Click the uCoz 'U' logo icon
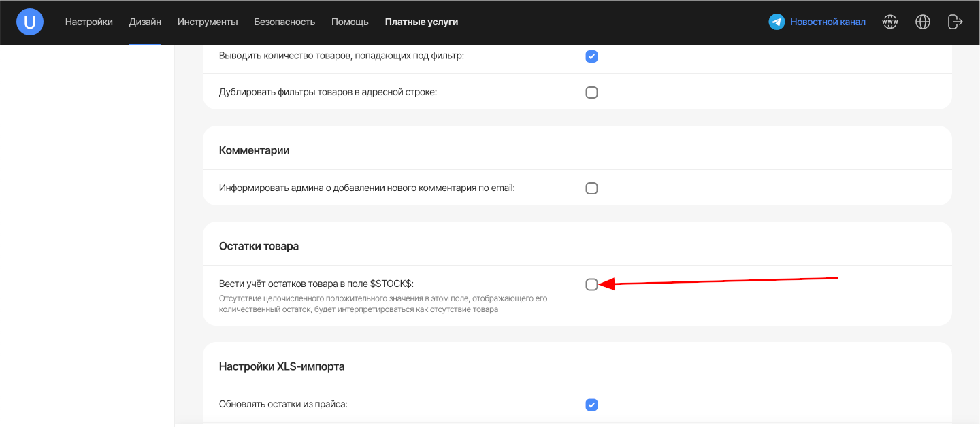 [x=30, y=22]
